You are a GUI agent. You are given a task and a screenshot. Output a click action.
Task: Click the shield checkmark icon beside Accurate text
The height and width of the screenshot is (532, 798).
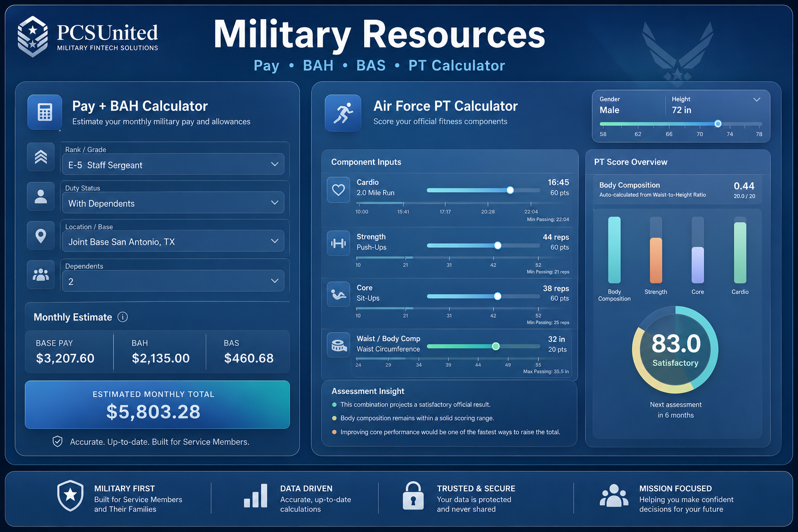[x=58, y=442]
